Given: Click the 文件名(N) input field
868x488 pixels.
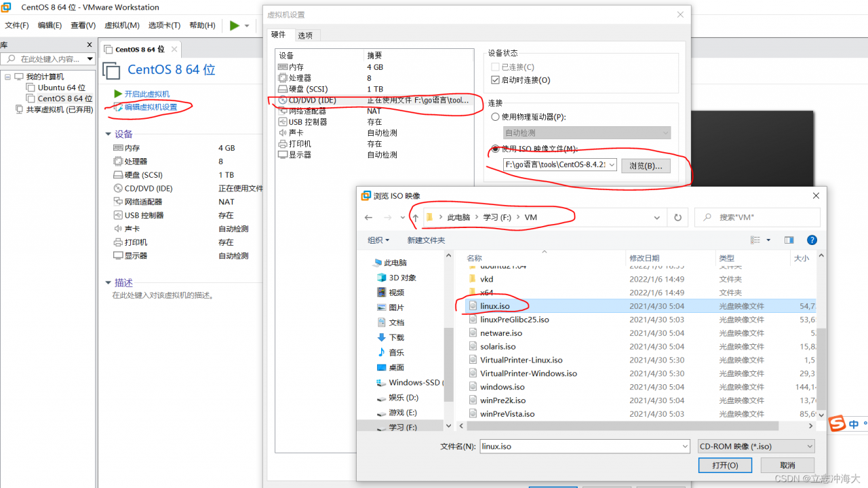Looking at the screenshot, I should click(585, 447).
